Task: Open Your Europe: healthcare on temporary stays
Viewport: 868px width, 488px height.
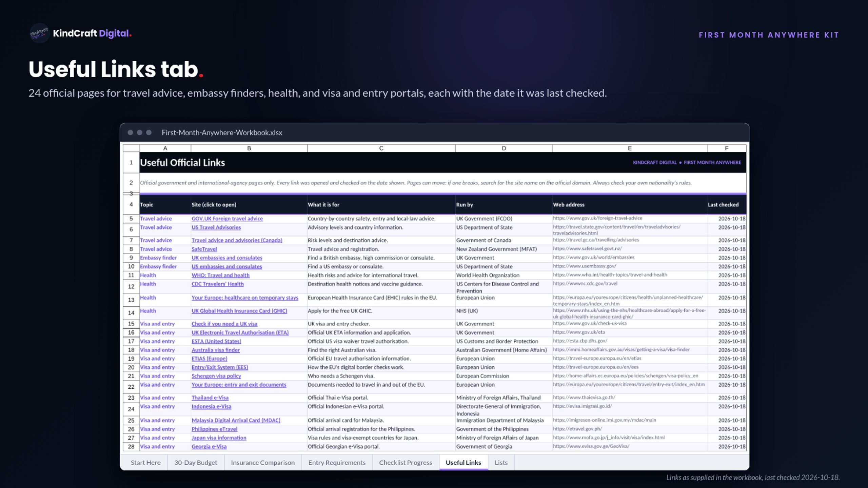Action: coord(245,298)
